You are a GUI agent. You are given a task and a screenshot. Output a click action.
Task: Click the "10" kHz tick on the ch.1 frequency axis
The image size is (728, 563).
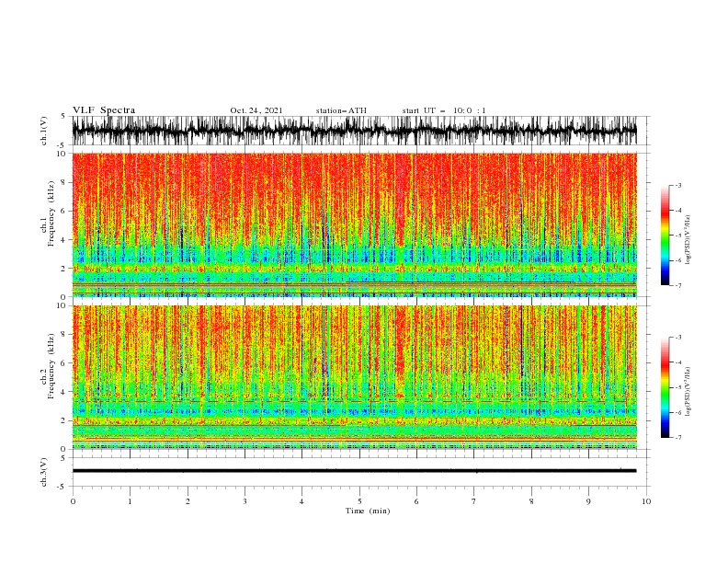62,154
